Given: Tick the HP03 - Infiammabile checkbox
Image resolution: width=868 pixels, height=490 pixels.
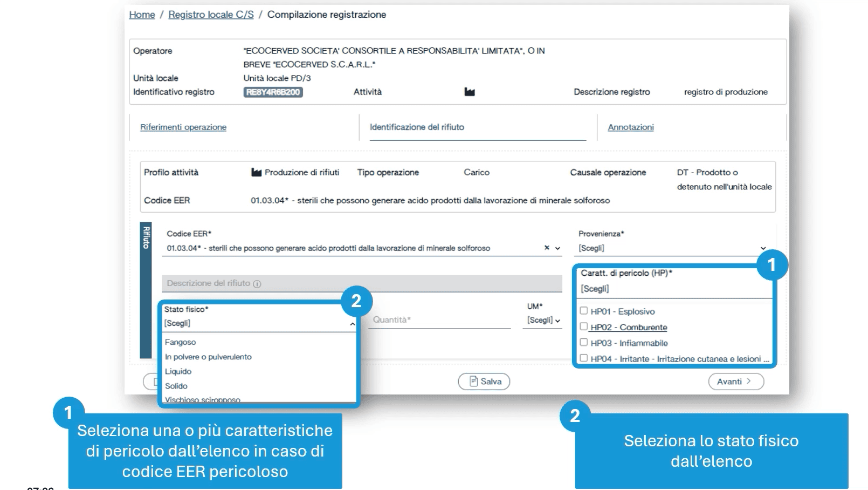Looking at the screenshot, I should pyautogui.click(x=583, y=342).
